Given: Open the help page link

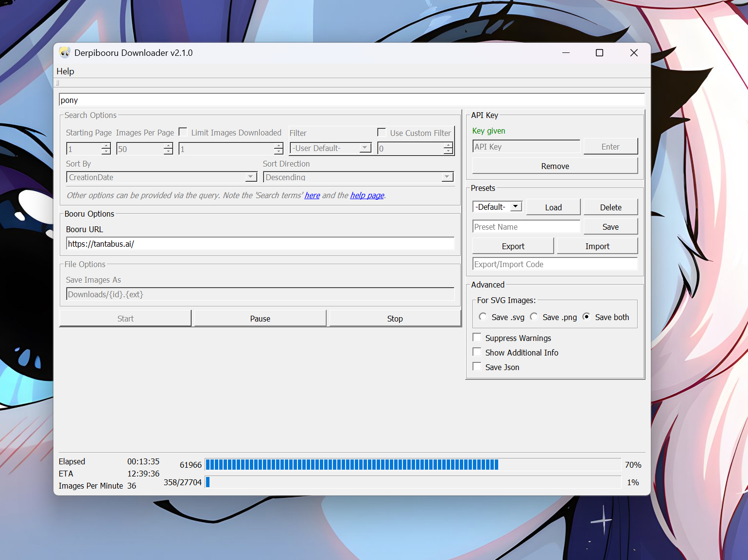Looking at the screenshot, I should pos(367,195).
